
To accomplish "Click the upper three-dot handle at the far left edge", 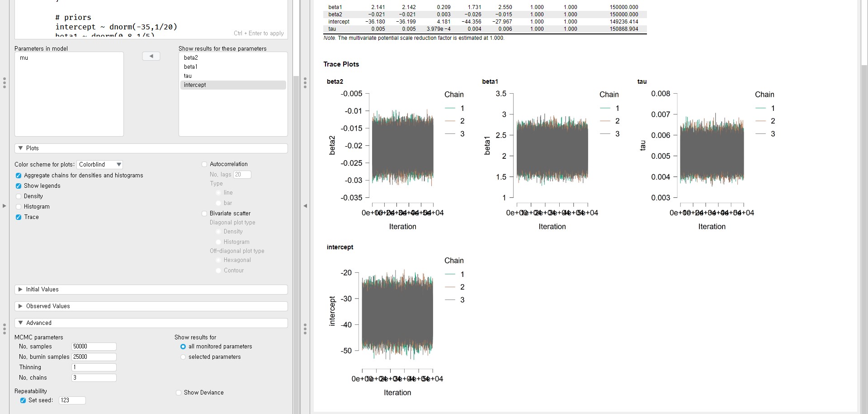I will pyautogui.click(x=4, y=83).
